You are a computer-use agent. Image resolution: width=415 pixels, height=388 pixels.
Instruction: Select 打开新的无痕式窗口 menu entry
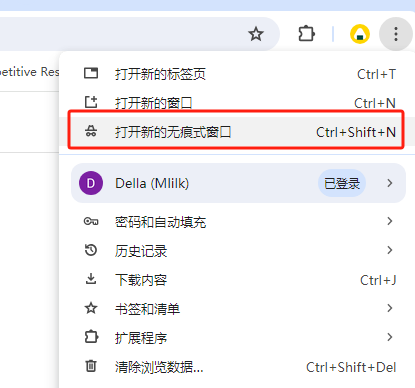point(237,132)
